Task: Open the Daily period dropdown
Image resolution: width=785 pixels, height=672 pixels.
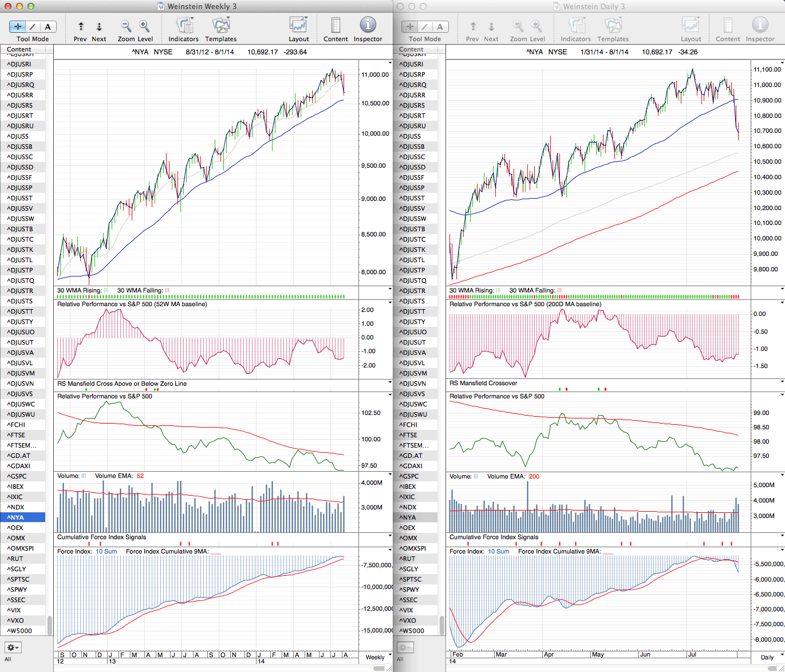Action: click(770, 657)
